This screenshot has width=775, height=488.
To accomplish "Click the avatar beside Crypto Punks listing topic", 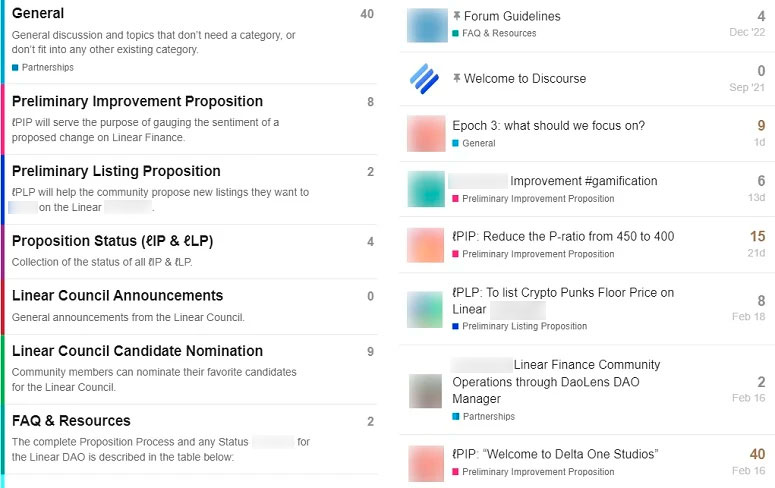I will pyautogui.click(x=427, y=309).
